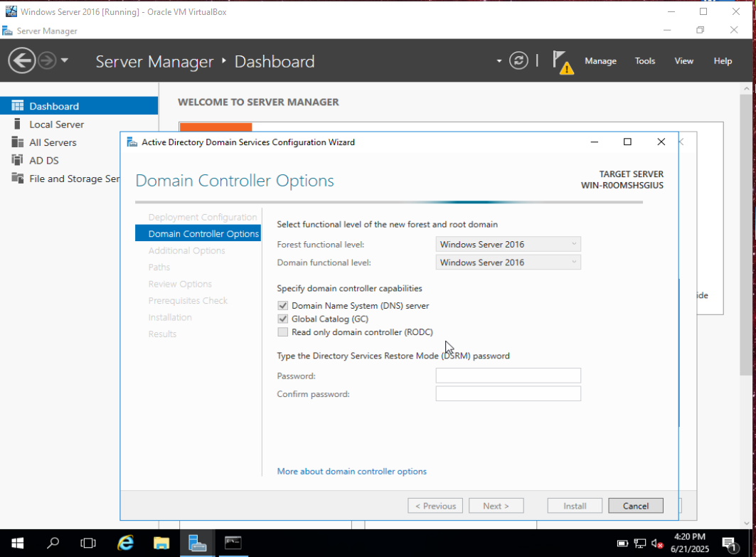Viewport: 756px width, 557px height.
Task: Open Domain functional level dropdown
Action: (x=508, y=262)
